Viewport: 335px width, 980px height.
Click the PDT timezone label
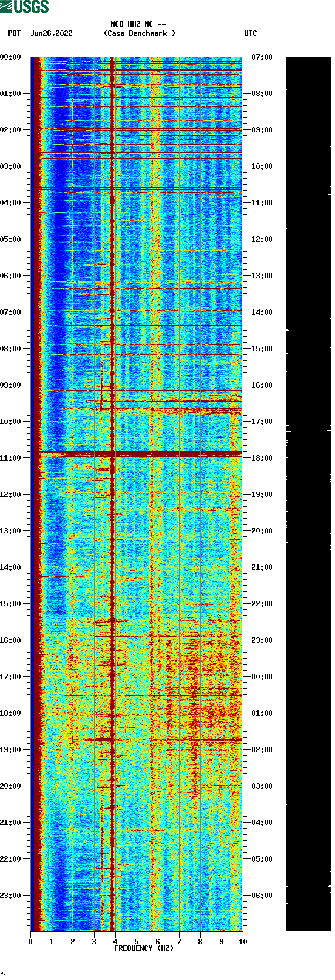(15, 33)
